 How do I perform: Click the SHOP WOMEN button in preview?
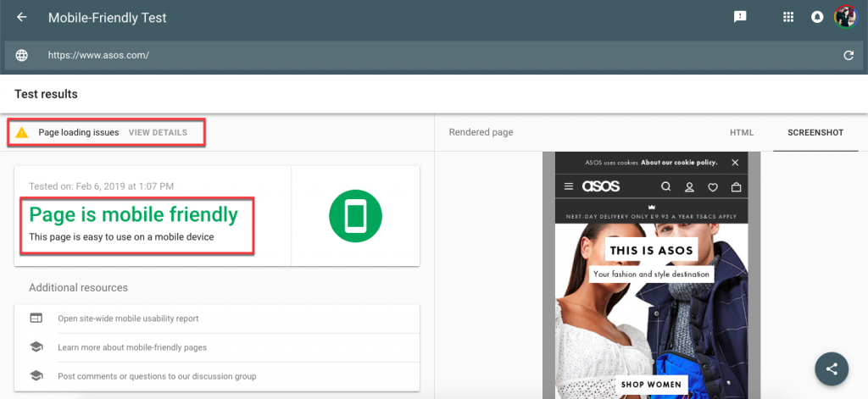(651, 384)
